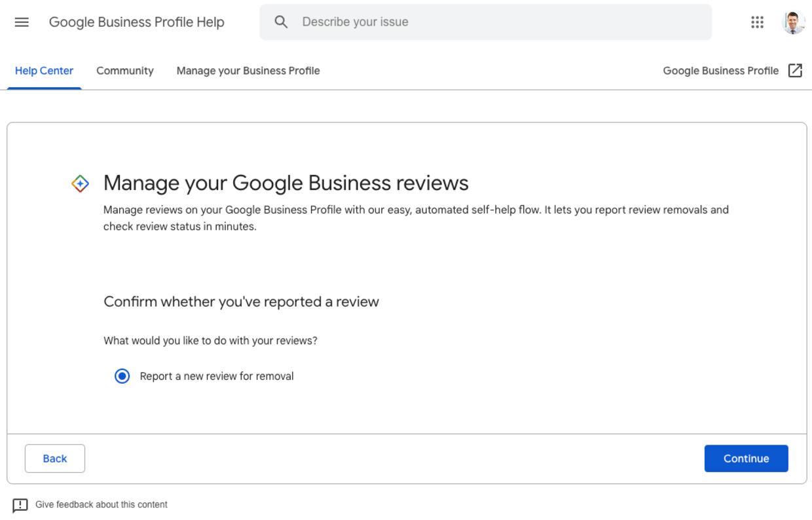This screenshot has width=812, height=520.
Task: Click the open-in-new-tab icon
Action: pyautogui.click(x=795, y=71)
